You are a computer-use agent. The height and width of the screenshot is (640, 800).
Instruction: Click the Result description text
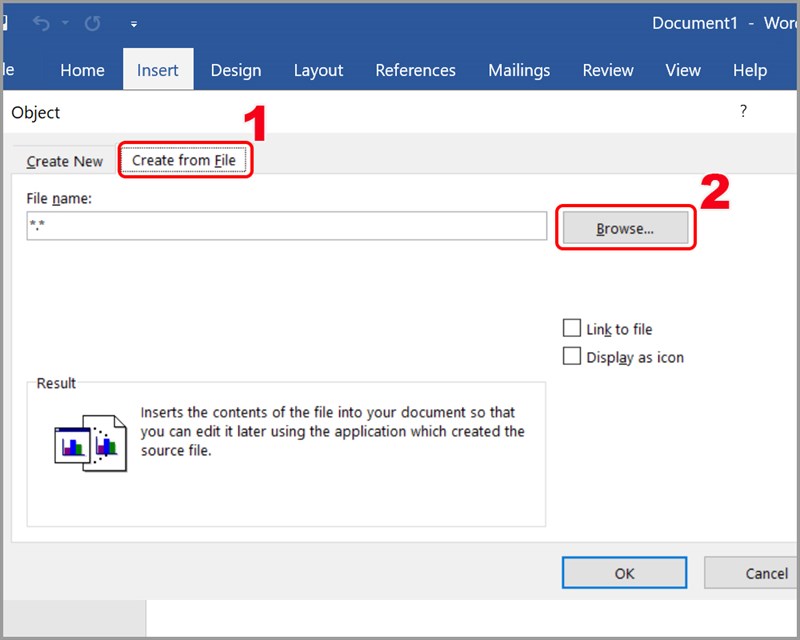point(333,431)
